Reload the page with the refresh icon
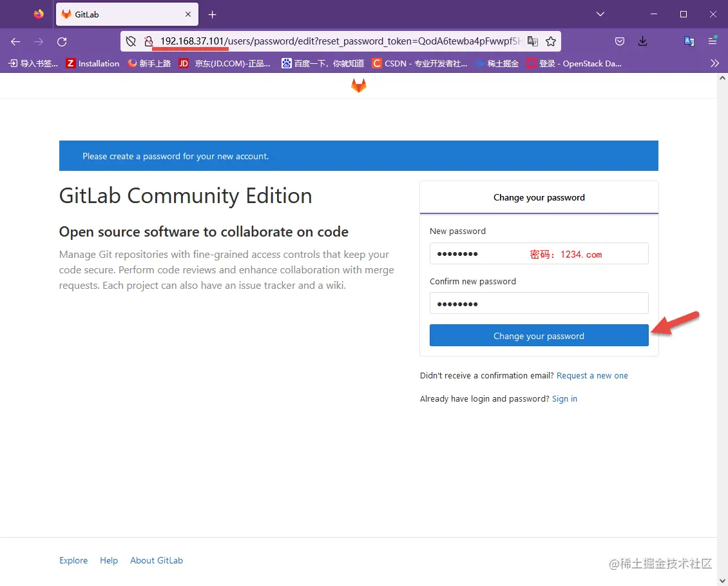The width and height of the screenshot is (728, 586). click(62, 42)
